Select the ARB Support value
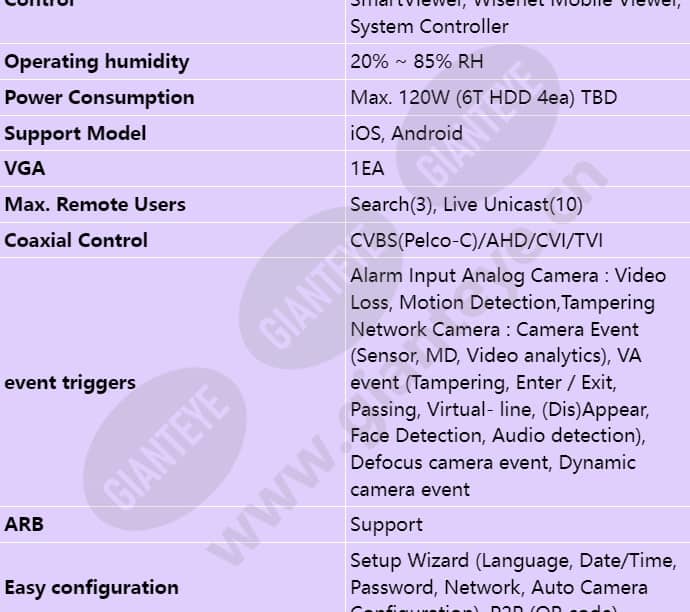The width and height of the screenshot is (690, 612). tap(386, 525)
